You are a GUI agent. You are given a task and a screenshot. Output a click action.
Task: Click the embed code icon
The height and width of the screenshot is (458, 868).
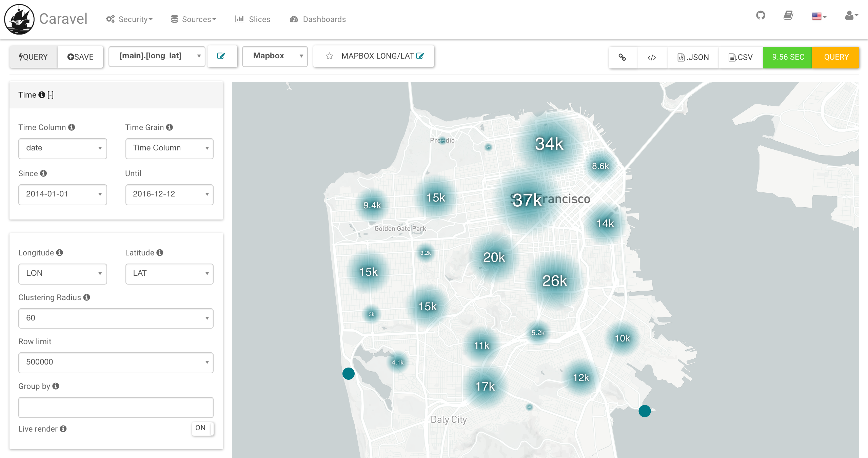[652, 58]
